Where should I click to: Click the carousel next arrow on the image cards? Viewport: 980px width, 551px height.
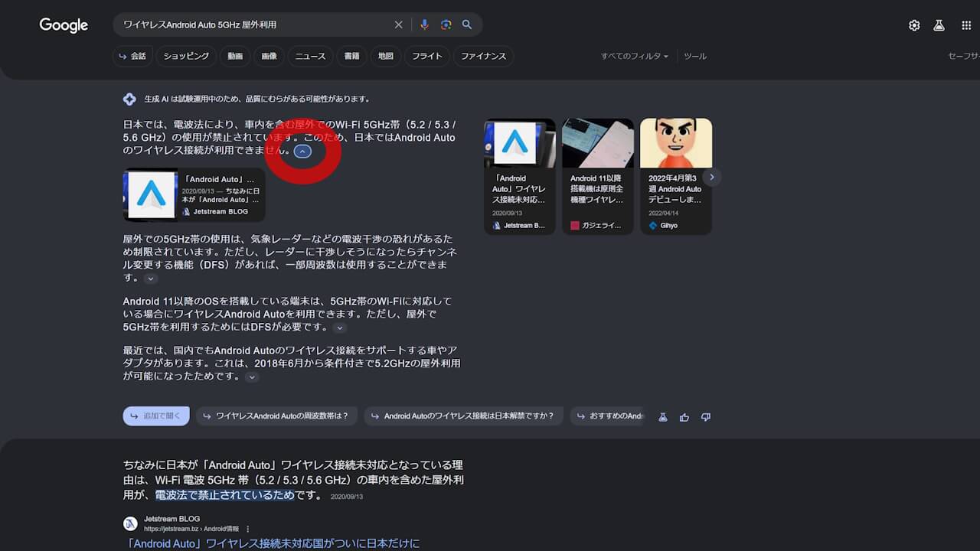711,176
